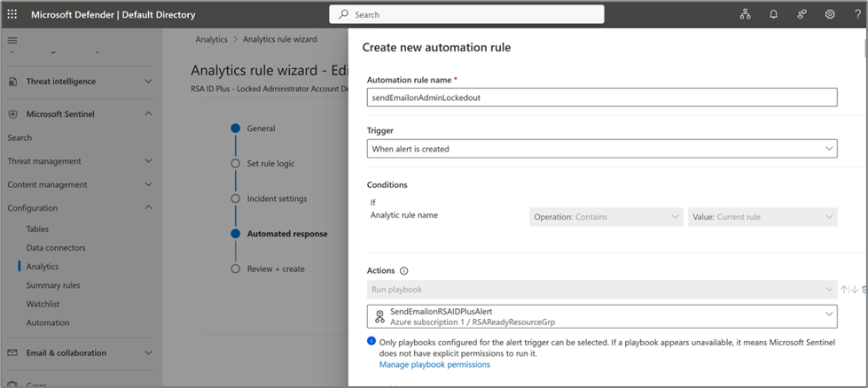
Task: Select Automation in the sidebar
Action: [x=48, y=322]
